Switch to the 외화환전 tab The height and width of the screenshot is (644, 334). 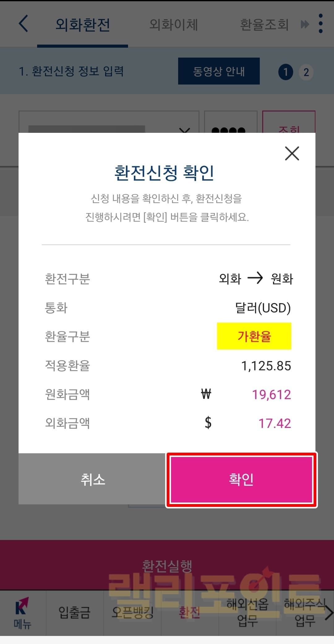click(x=83, y=25)
